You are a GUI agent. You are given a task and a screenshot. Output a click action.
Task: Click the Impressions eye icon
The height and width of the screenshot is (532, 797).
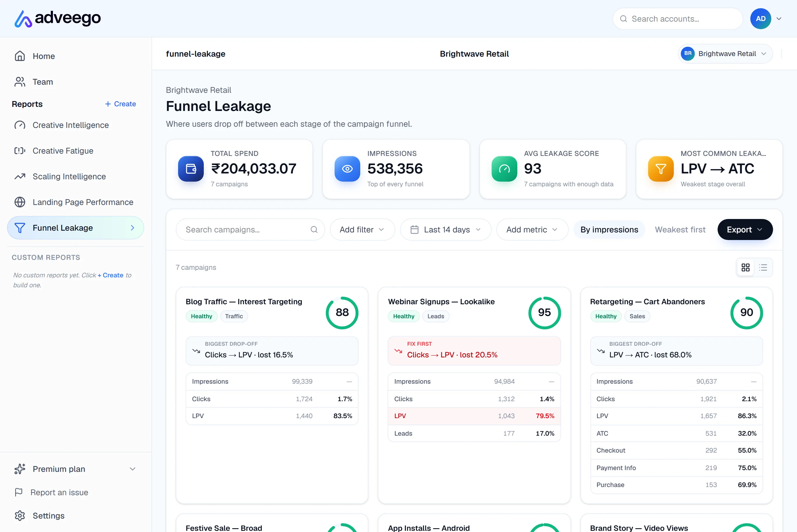[x=347, y=169]
